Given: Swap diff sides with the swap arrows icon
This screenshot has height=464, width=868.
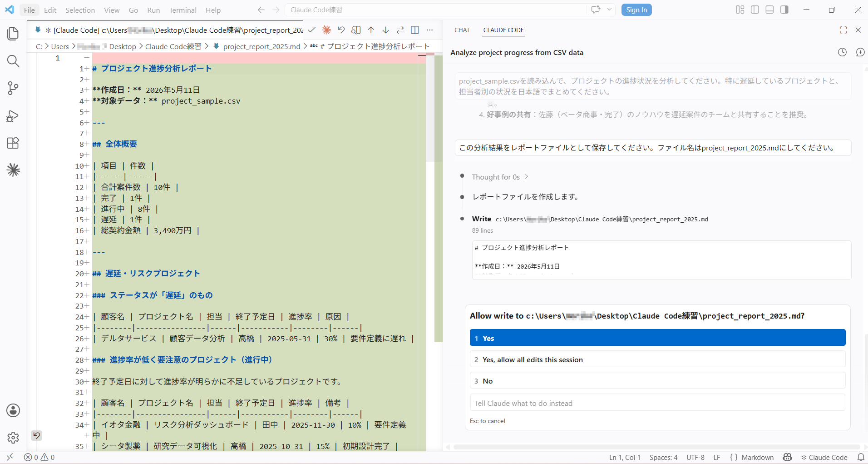Looking at the screenshot, I should click(400, 30).
